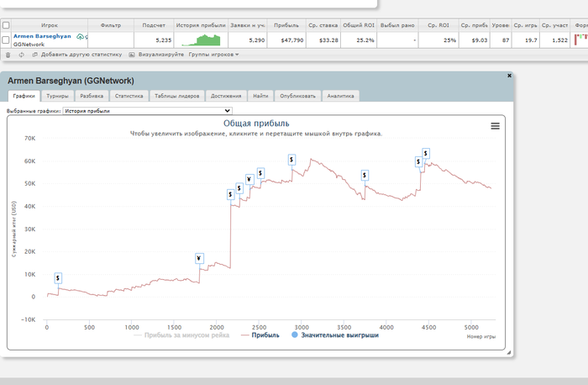Open the chart hamburger menu
The height and width of the screenshot is (385, 588).
point(495,125)
